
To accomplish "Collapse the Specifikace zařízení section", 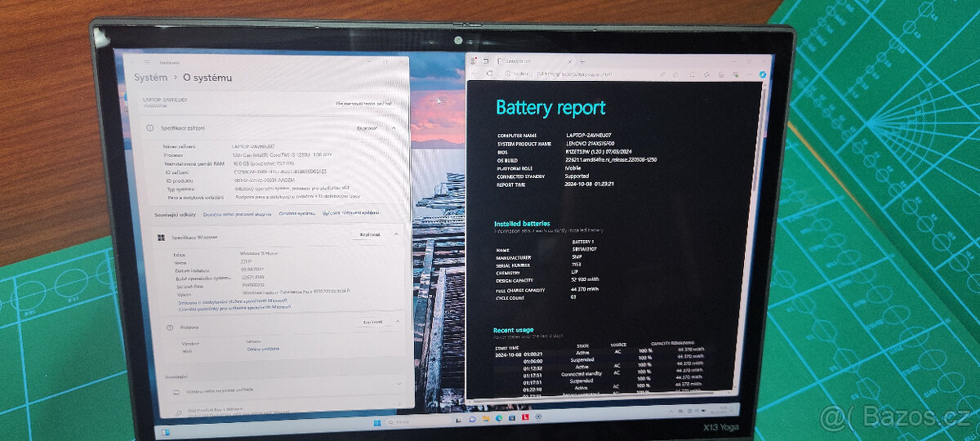I will click(x=395, y=128).
